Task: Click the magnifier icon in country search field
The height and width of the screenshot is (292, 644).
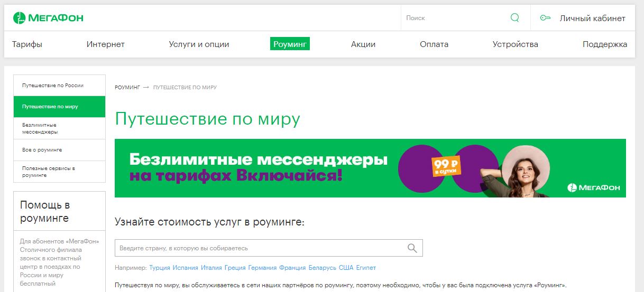Action: pyautogui.click(x=412, y=248)
